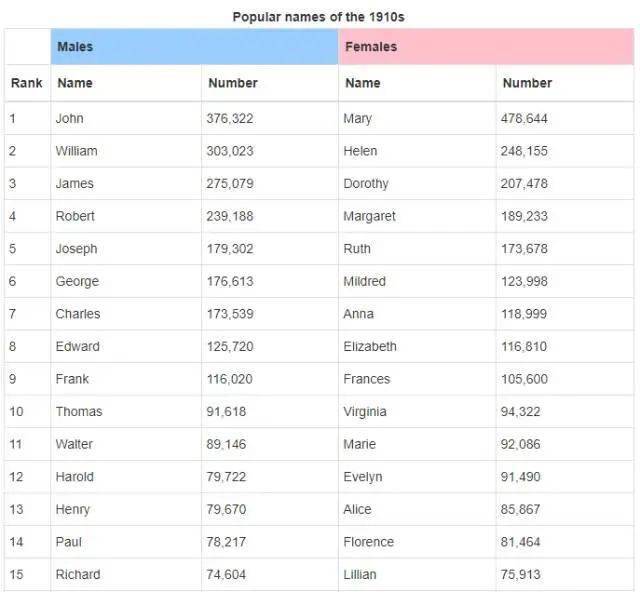Click the female Number column header

pyautogui.click(x=527, y=83)
